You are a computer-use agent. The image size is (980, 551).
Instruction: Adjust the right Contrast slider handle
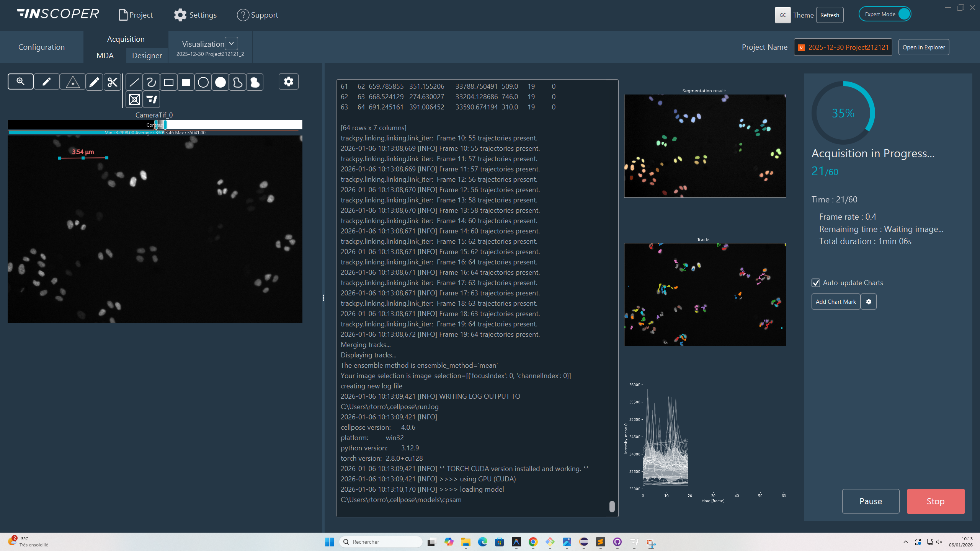click(165, 125)
